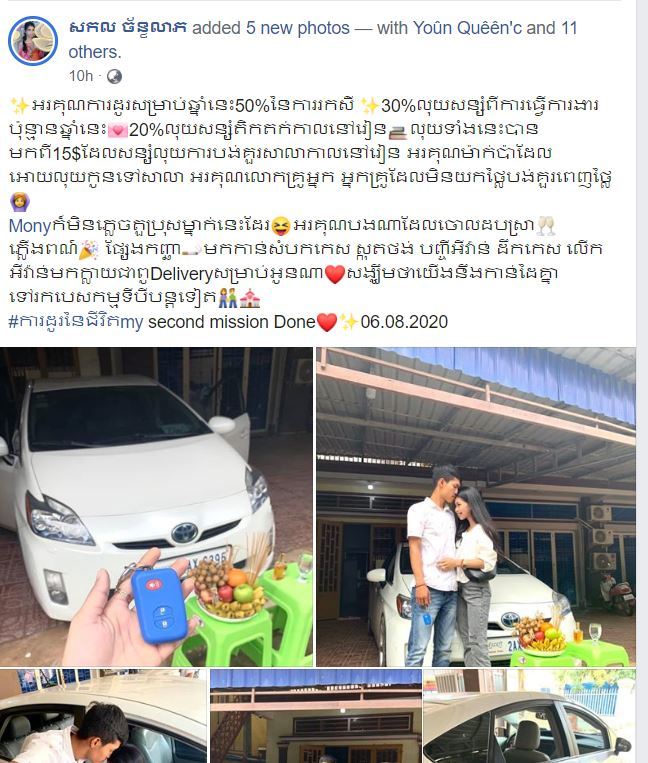Open the poster's circular profile picture

[33, 40]
